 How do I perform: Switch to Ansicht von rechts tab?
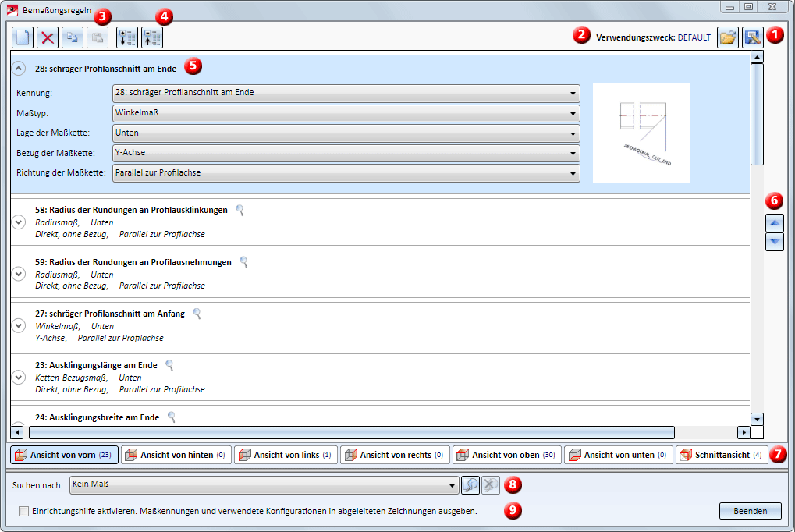(395, 455)
